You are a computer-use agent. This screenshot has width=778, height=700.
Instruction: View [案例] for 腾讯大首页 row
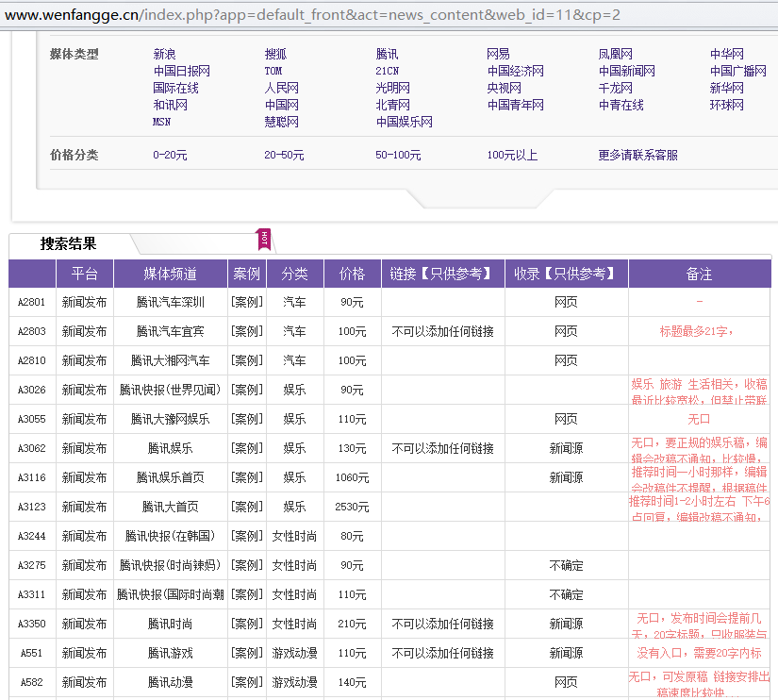click(x=246, y=508)
